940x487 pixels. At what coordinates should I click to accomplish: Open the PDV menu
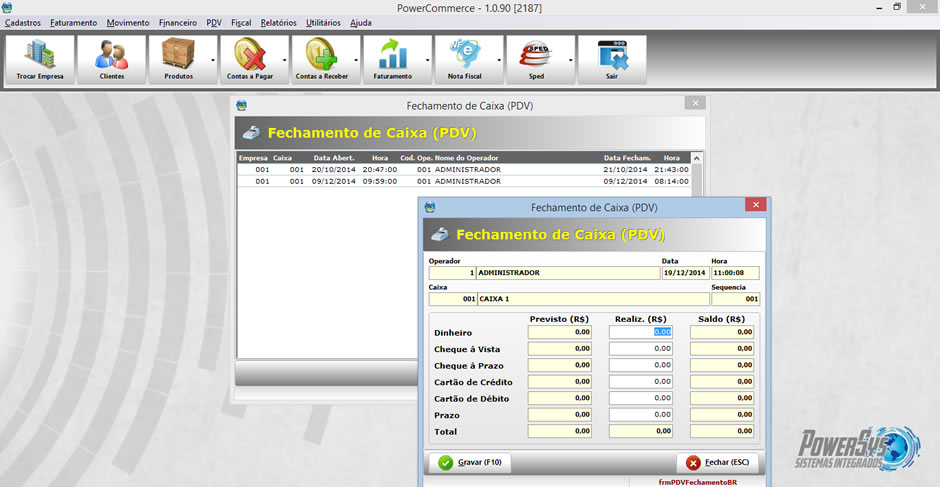[x=214, y=23]
